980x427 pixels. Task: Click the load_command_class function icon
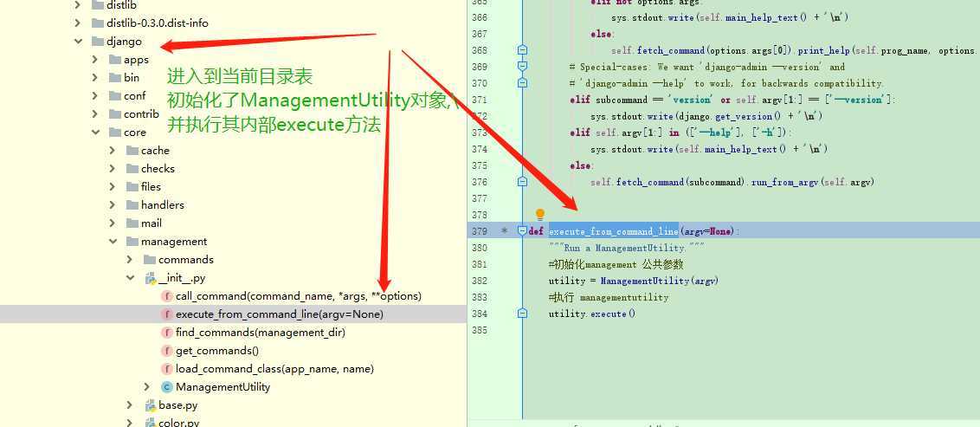point(167,368)
